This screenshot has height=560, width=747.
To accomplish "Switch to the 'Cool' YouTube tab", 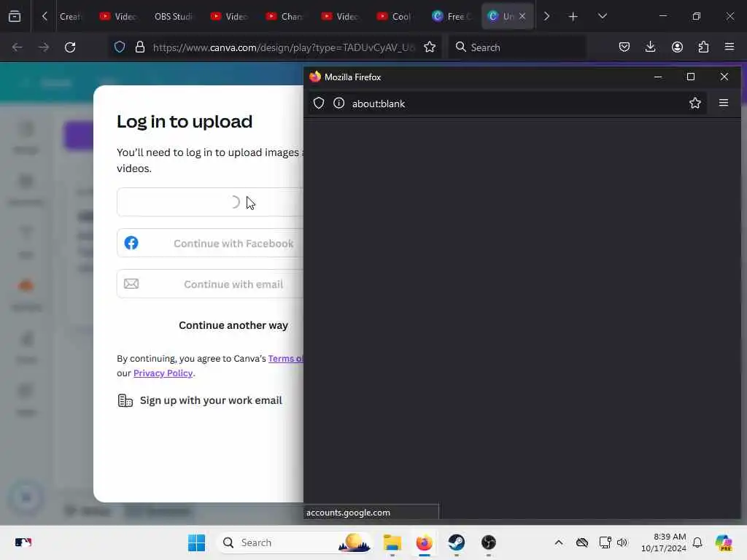I will [x=395, y=16].
